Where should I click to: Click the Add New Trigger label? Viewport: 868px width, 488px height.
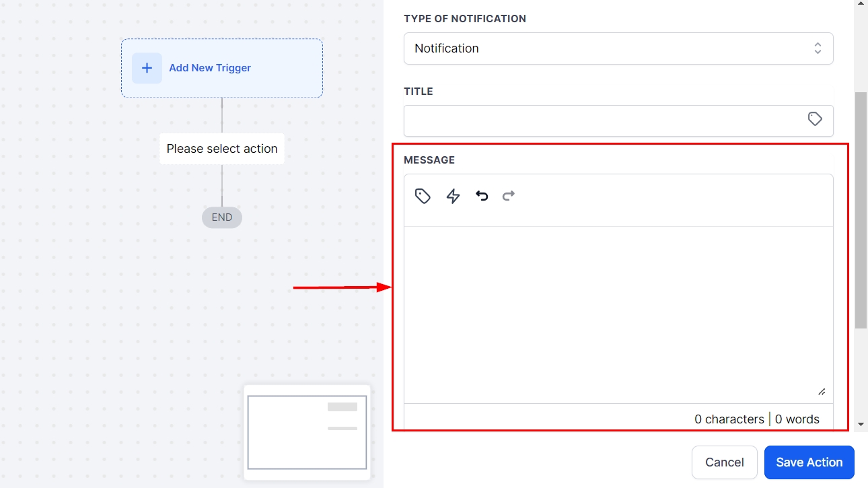click(210, 68)
